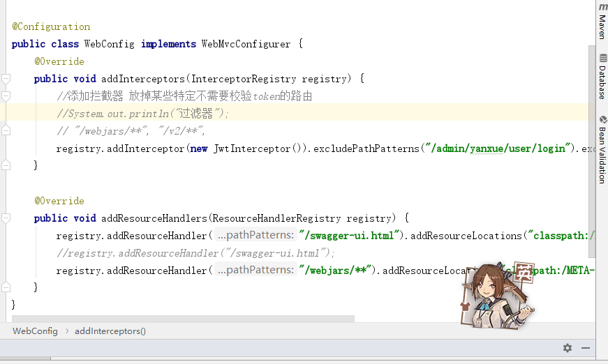Image resolution: width=608 pixels, height=364 pixels.
Task: Click fold end marker of addResourceHandlers closing brace
Action: pos(6,287)
